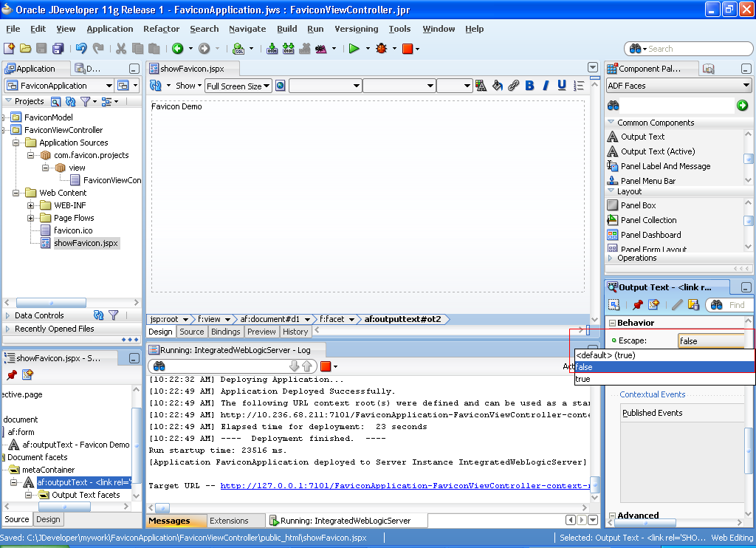Screen dimensions: 756x548
Task: Expand the Page Flows folder node
Action: click(x=30, y=218)
